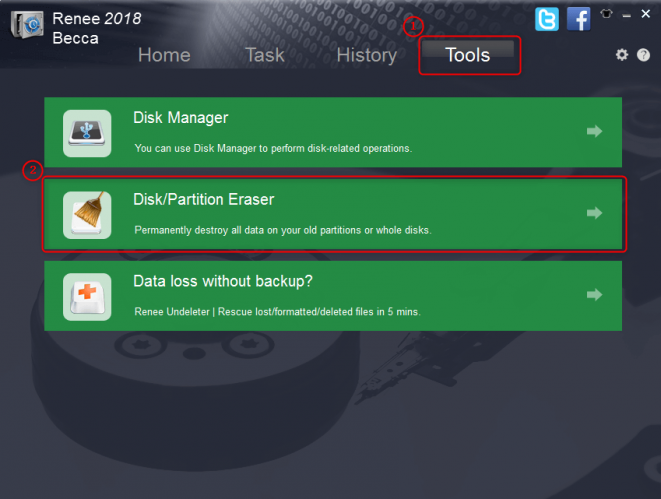Click the Renee Becca safe logo
The height and width of the screenshot is (499, 661).
point(27,25)
